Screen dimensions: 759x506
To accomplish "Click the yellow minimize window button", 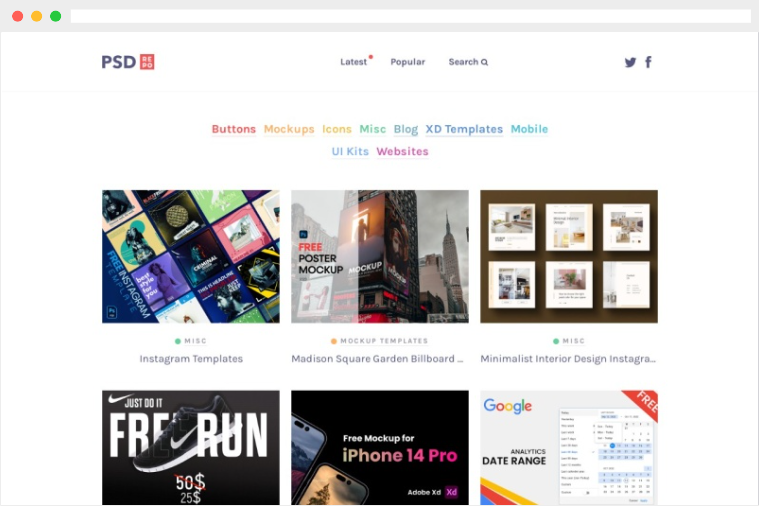I will pyautogui.click(x=36, y=16).
